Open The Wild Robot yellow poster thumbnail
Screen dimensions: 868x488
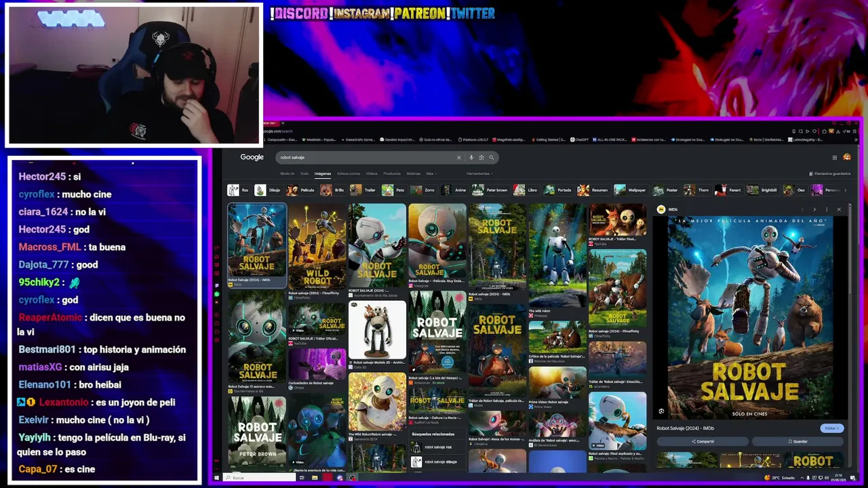317,246
